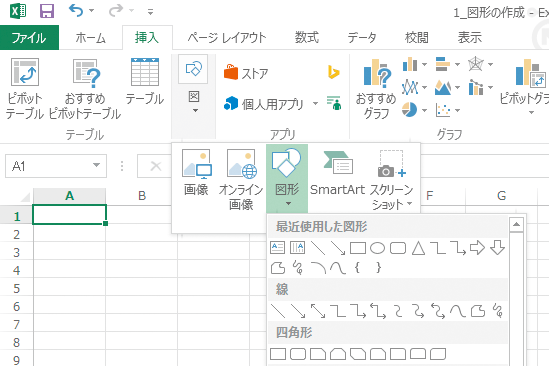This screenshot has width=549, height=366.
Task: Open the undo history dropdown arrow
Action: click(91, 11)
